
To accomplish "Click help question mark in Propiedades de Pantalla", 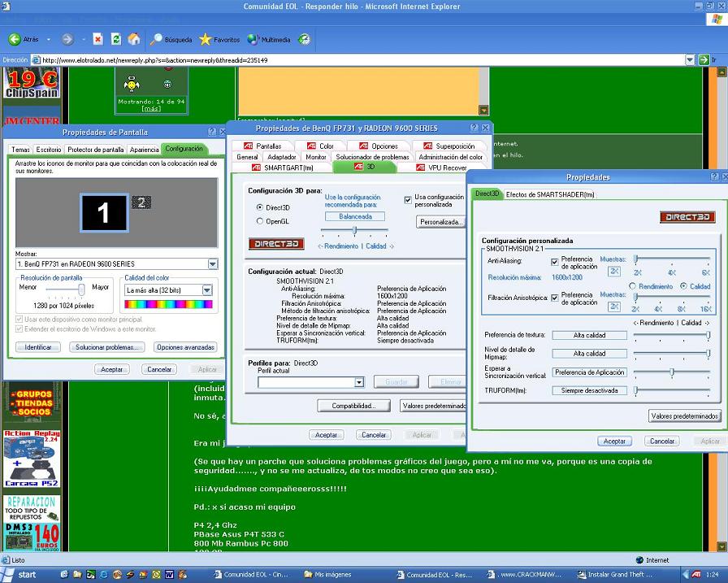I will tap(212, 132).
